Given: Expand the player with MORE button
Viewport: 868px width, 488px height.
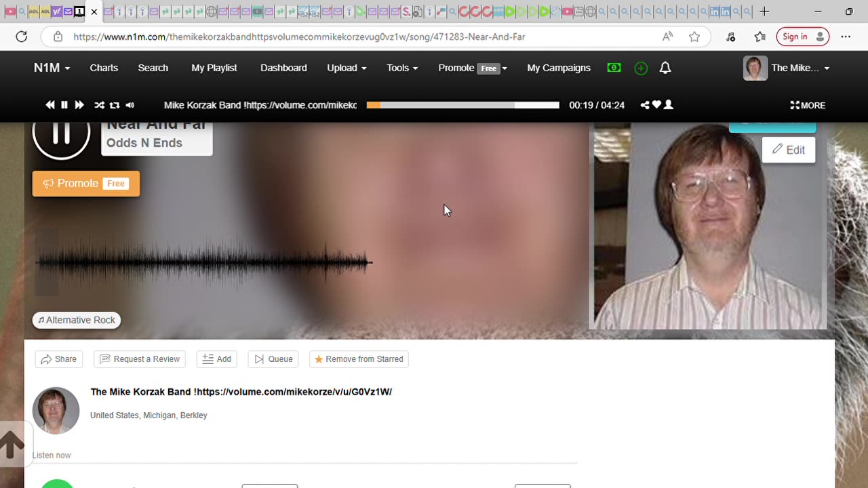Looking at the screenshot, I should [808, 105].
